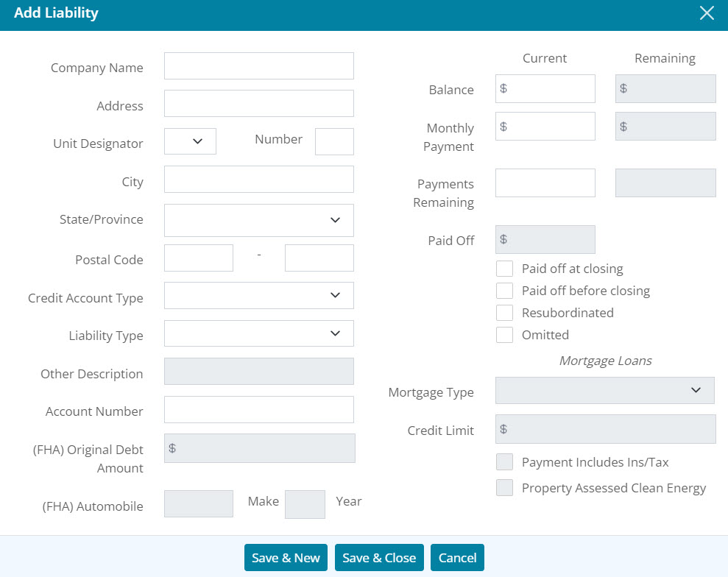Click into the Company Name field
Viewport: 728px width, 577px height.
pyautogui.click(x=258, y=66)
